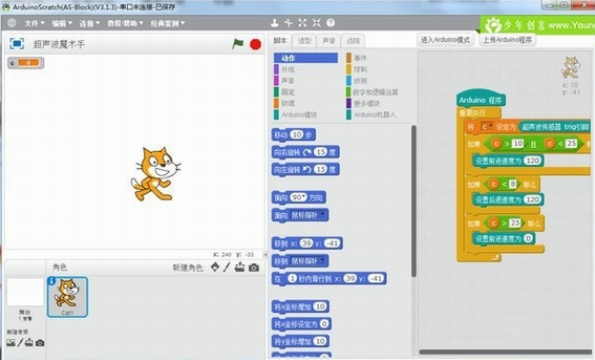Stop the program with red stop button
Viewport: 595px width, 360px height.
tap(256, 44)
